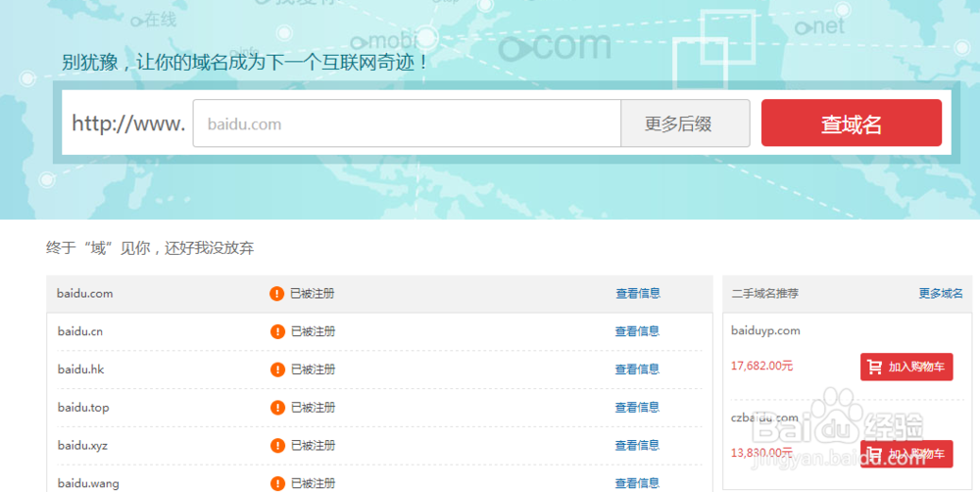Click the warning icon beside baidu.xyz
The height and width of the screenshot is (492, 980).
point(277,446)
